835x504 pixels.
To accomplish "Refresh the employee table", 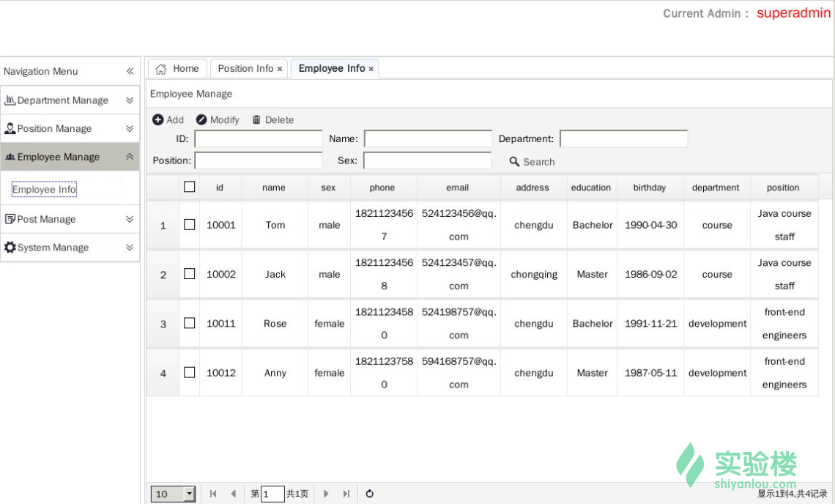I will (x=370, y=494).
